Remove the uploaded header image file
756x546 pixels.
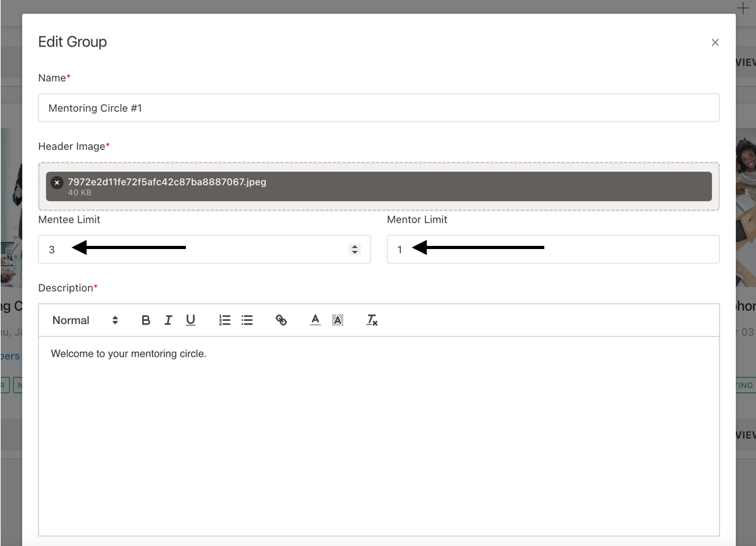point(57,182)
